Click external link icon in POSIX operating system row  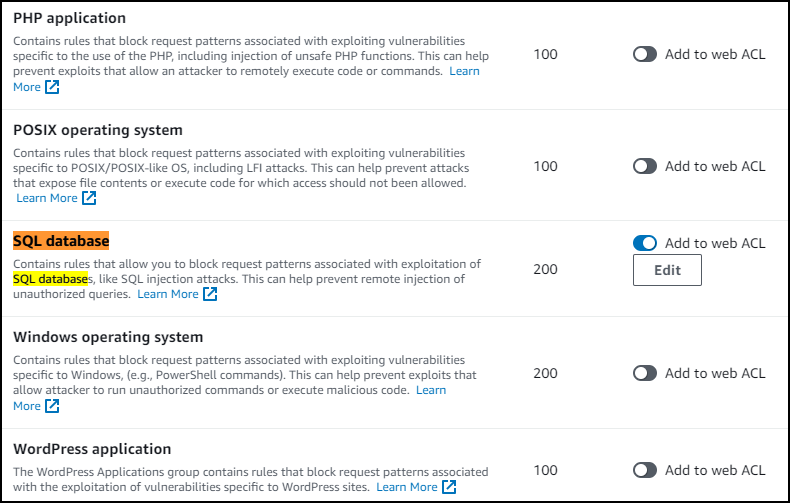89,198
